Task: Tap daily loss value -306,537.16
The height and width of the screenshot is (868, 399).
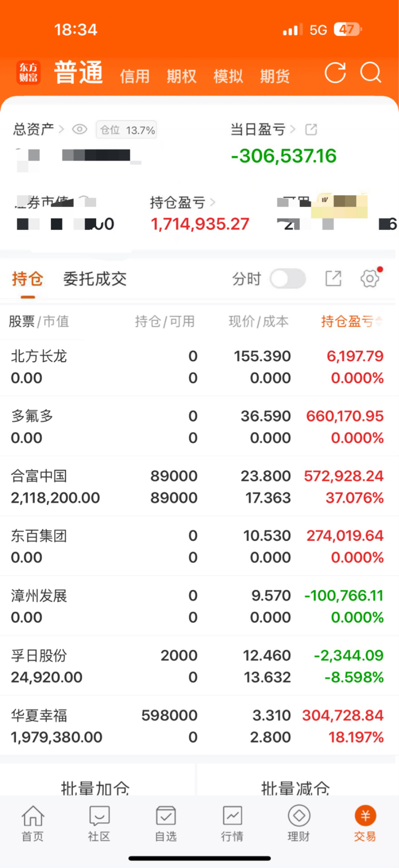Action: click(284, 156)
